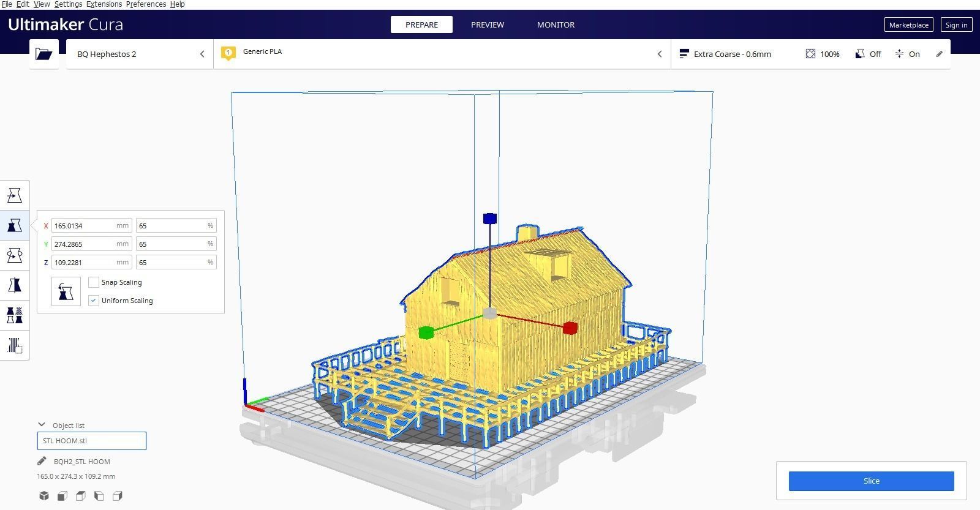Select the Scale tool

tap(15, 225)
